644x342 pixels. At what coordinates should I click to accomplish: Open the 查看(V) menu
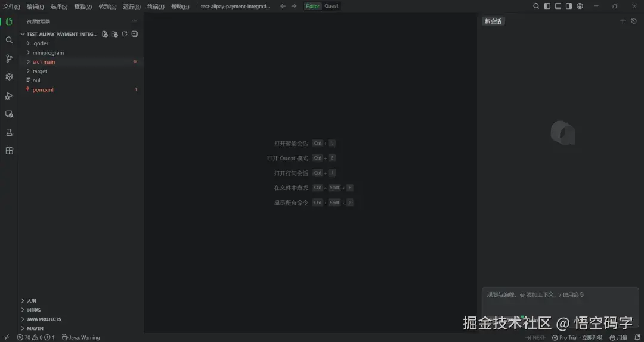[83, 7]
